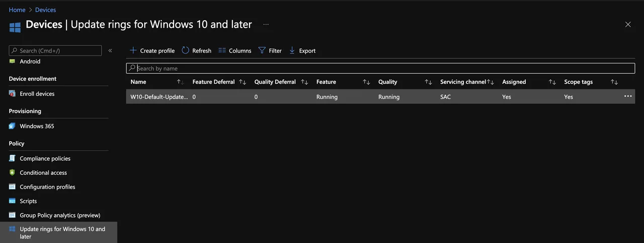Select Update rings for Windows 10 and later
This screenshot has height=243, width=644.
[x=58, y=232]
